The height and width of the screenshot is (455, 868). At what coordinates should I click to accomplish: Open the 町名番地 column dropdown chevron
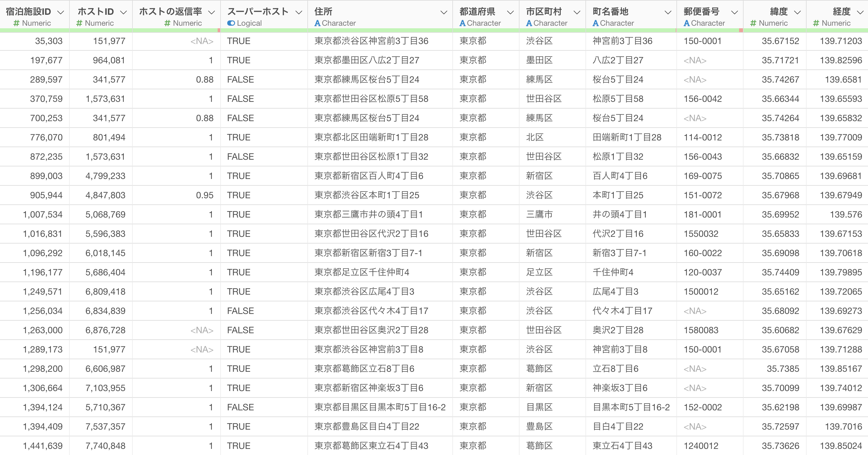coord(667,13)
